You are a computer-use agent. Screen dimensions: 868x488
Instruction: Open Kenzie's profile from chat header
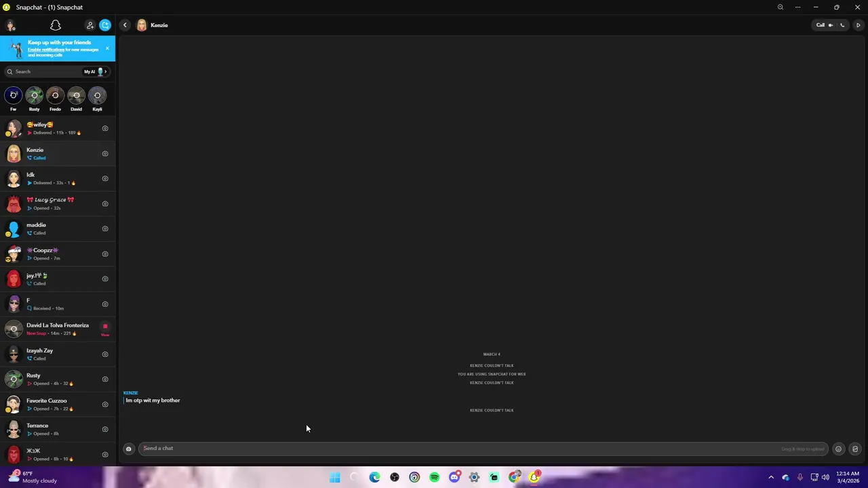(x=153, y=25)
